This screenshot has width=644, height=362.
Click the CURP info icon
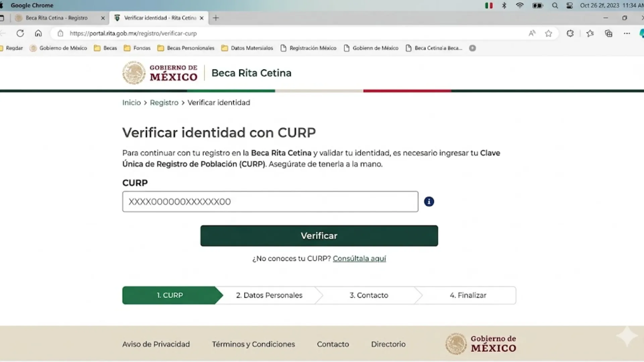pyautogui.click(x=429, y=201)
